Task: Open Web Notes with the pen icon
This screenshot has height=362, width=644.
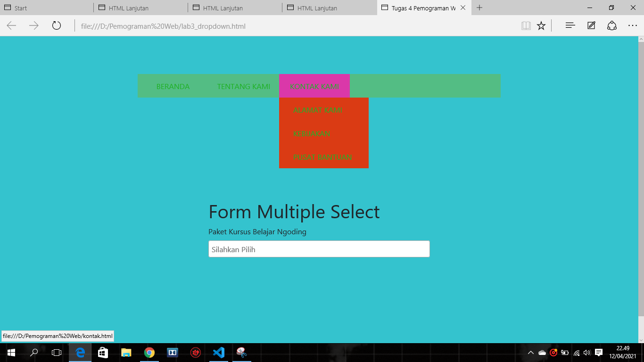Action: [591, 26]
